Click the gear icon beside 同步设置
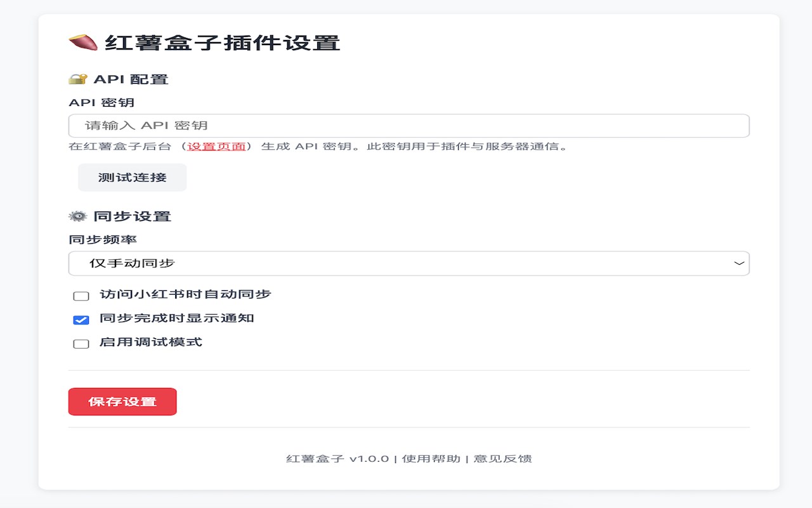Viewport: 812px width, 508px height. click(77, 216)
